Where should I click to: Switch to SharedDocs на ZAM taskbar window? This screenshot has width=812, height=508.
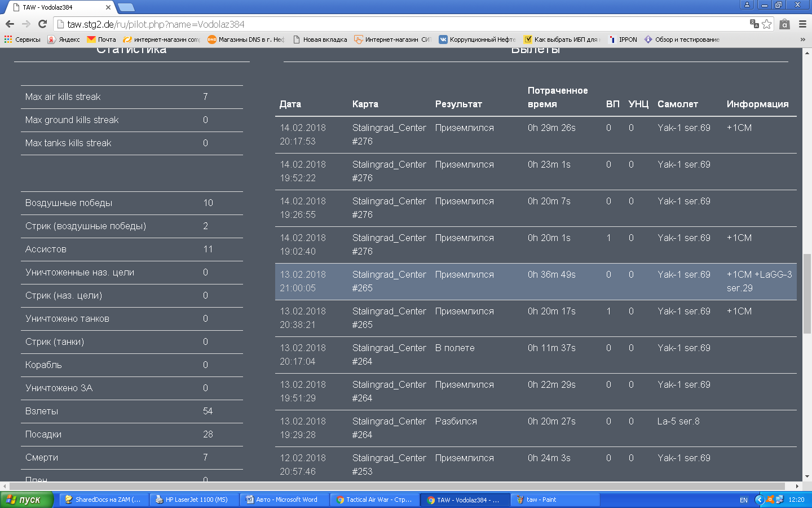[104, 500]
